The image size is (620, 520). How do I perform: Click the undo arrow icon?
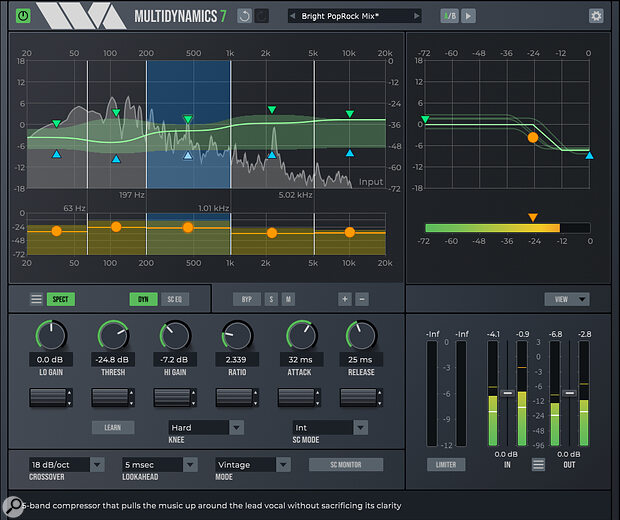pos(244,16)
